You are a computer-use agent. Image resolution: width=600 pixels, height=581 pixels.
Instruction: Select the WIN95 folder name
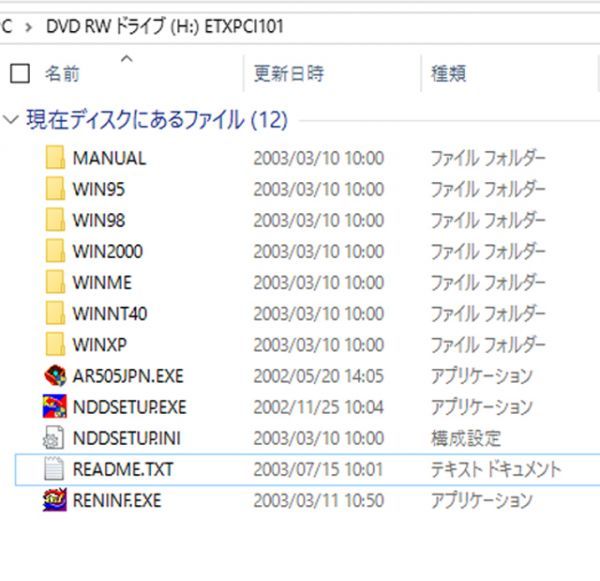(99, 189)
